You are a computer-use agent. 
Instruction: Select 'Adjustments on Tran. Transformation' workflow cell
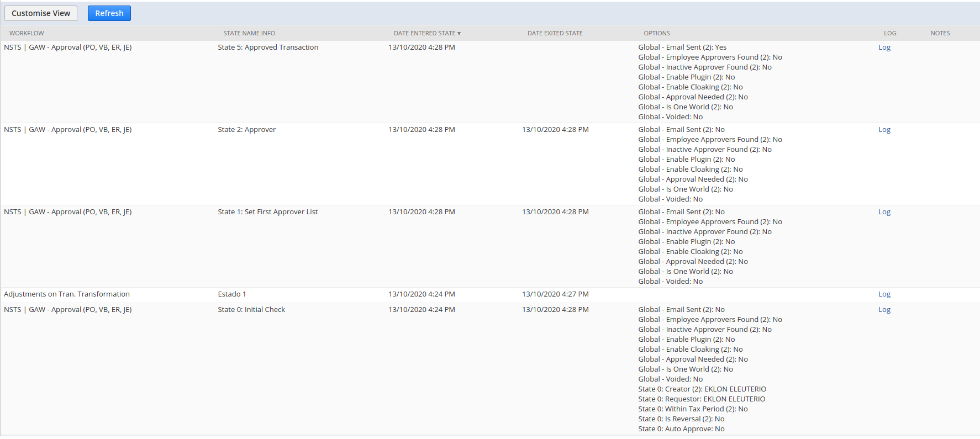click(x=67, y=294)
